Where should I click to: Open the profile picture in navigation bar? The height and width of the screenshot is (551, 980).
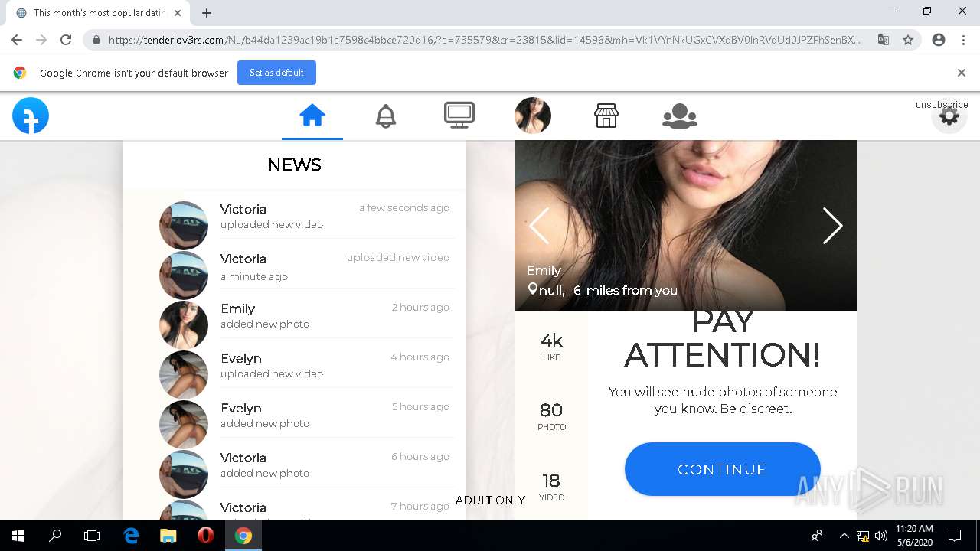[533, 116]
